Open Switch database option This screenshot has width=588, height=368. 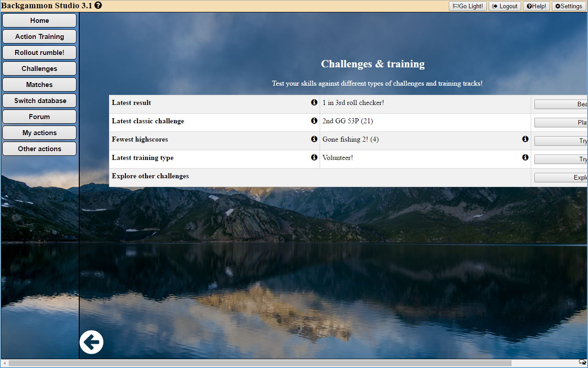pos(39,101)
